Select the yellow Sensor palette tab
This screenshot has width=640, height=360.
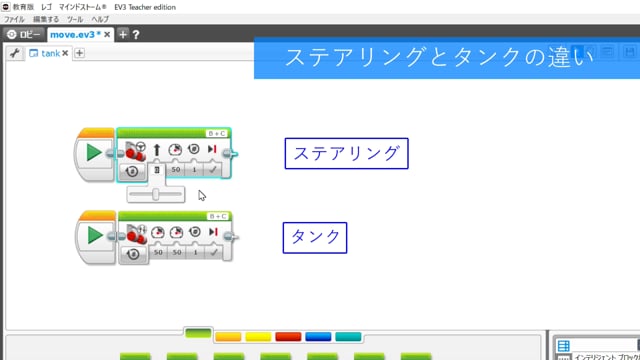(258, 337)
